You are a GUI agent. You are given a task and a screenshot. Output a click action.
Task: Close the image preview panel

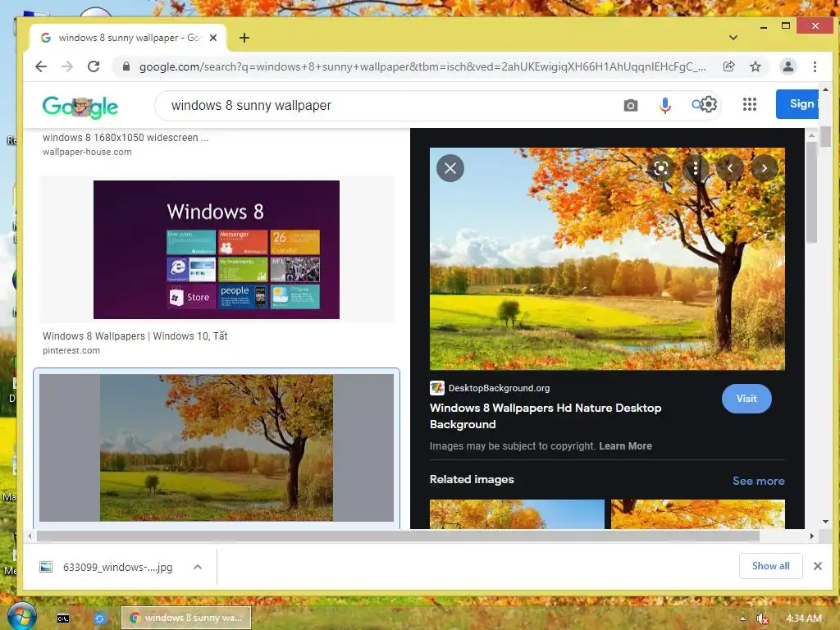coord(450,168)
